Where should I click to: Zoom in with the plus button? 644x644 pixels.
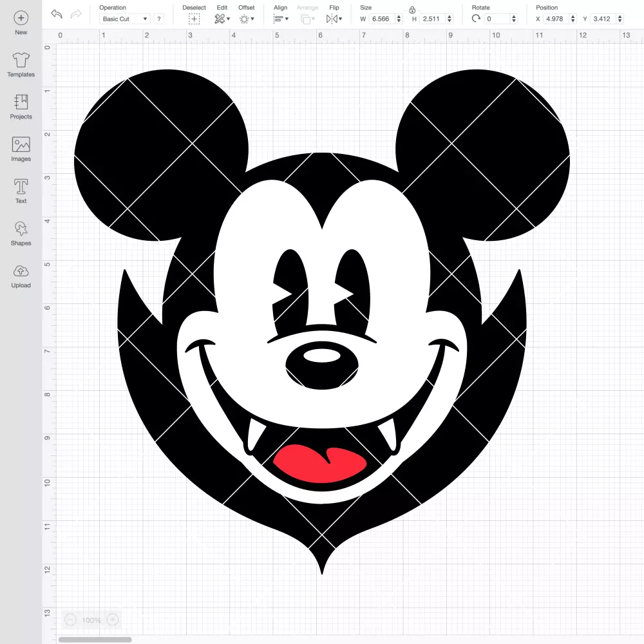(113, 620)
